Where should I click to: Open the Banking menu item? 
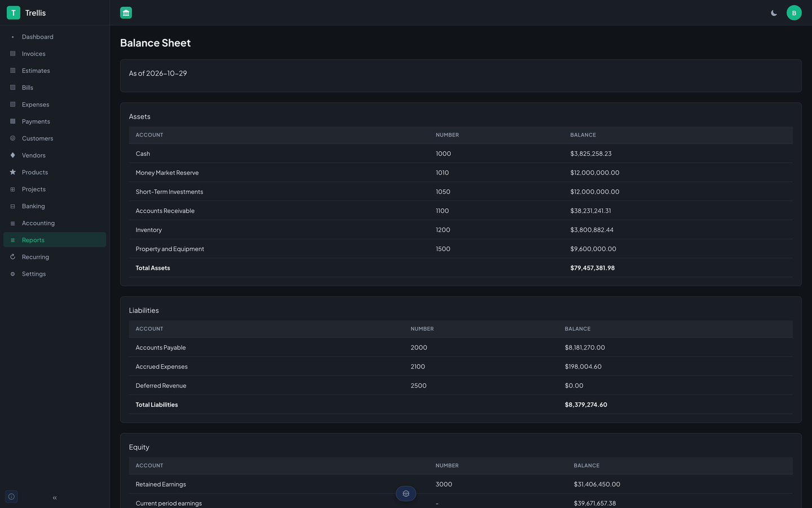[55, 206]
